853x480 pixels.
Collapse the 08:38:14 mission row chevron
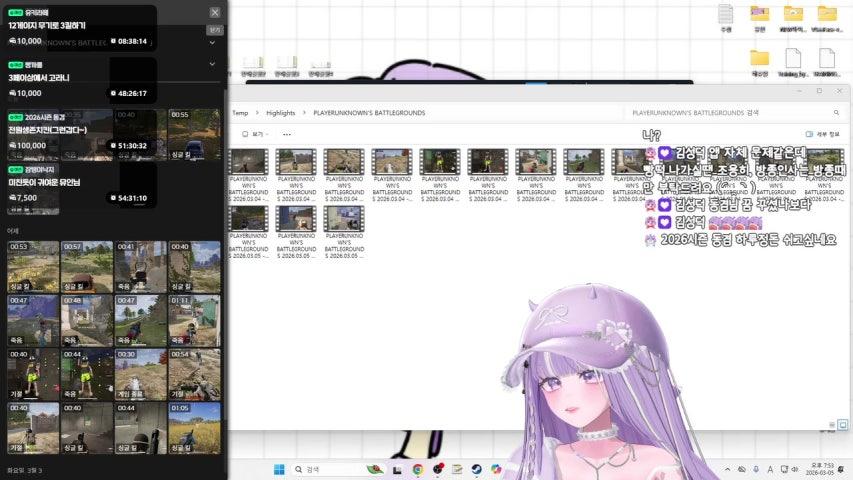[x=212, y=42]
